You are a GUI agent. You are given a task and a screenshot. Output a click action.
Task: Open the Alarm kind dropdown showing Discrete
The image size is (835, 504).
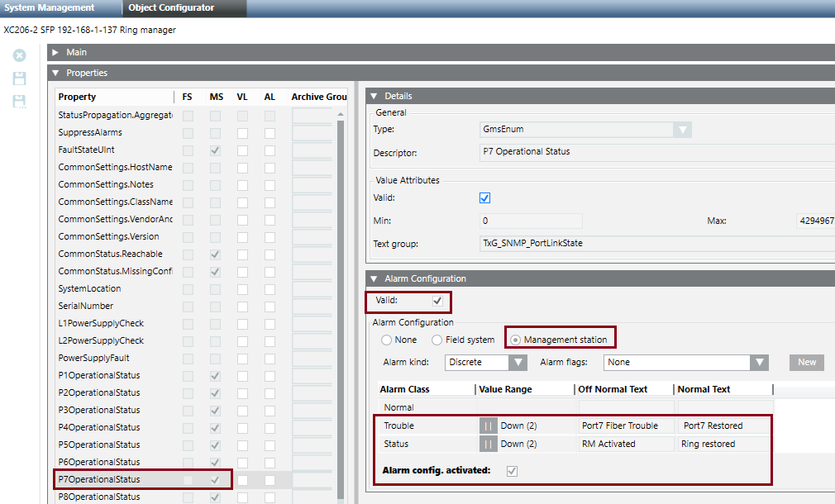518,362
